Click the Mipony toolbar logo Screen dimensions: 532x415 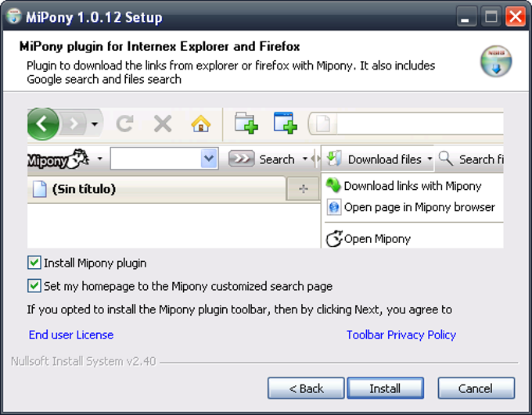tap(58, 159)
